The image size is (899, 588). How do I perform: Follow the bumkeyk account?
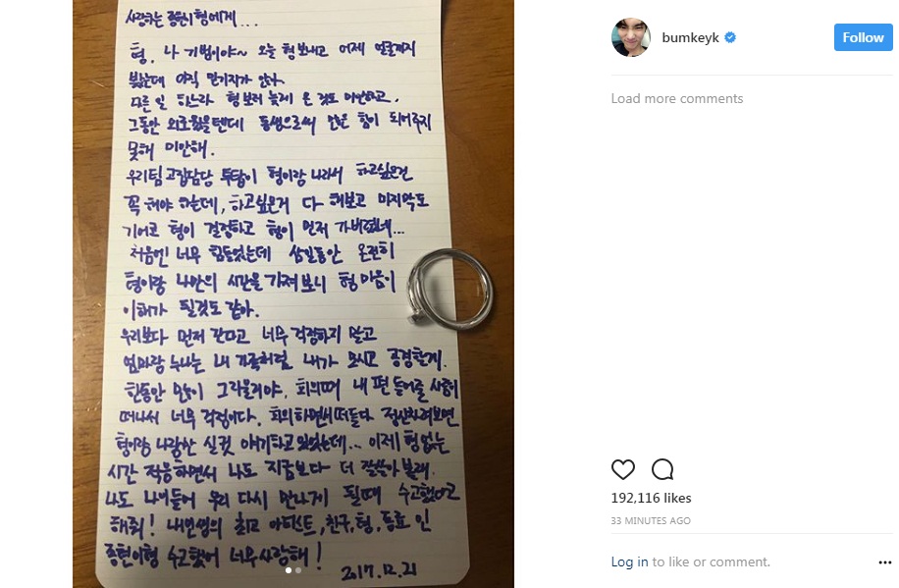point(863,37)
